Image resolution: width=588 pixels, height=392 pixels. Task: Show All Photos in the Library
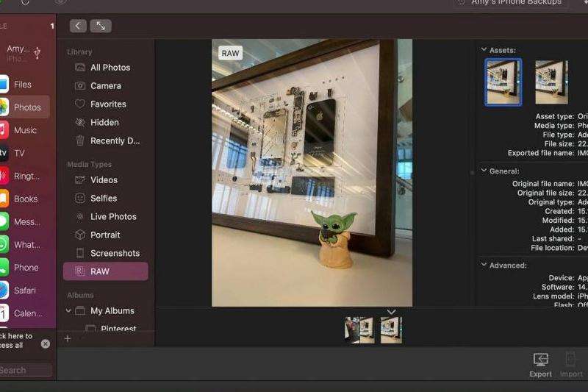click(x=106, y=68)
